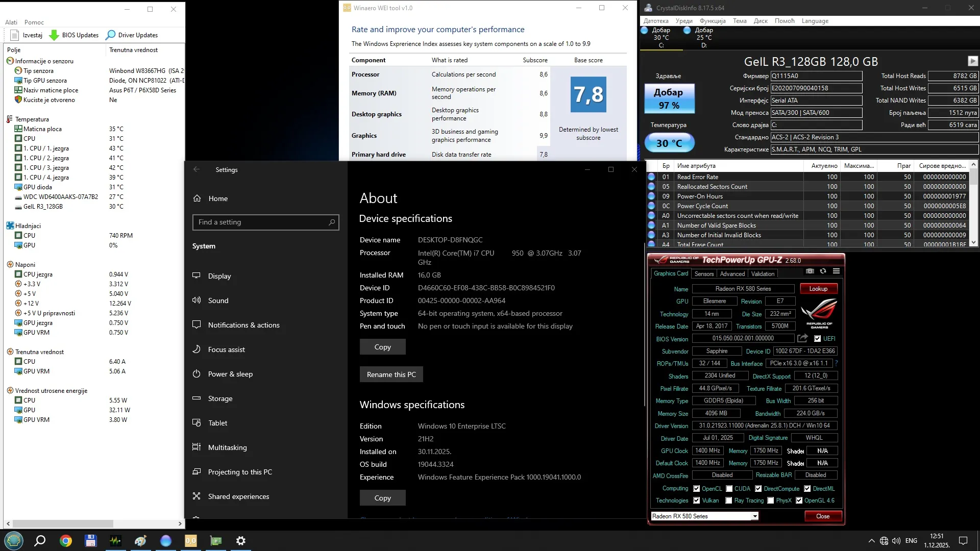The width and height of the screenshot is (980, 551).
Task: Toggle the UEFI checkbox in GPU-Z
Action: (x=818, y=339)
